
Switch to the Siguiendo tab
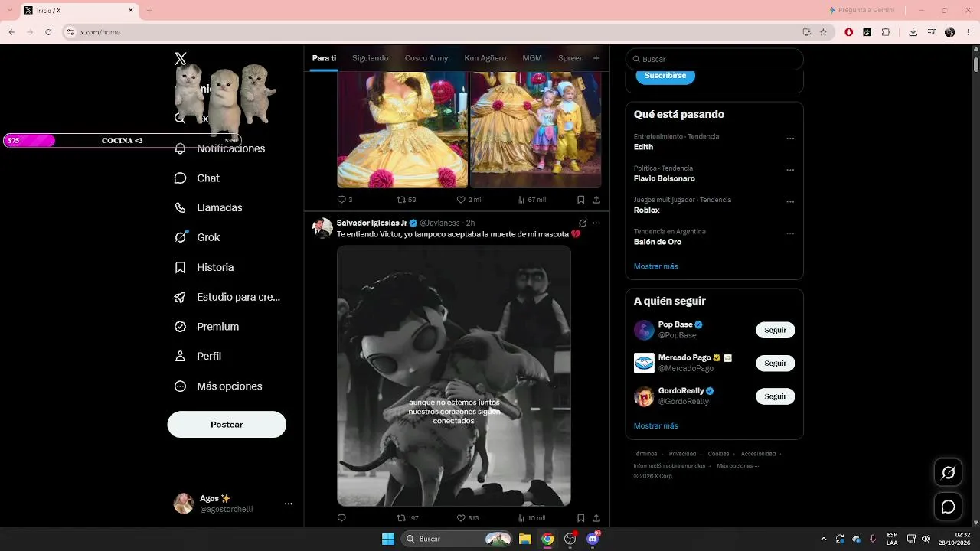pos(371,58)
